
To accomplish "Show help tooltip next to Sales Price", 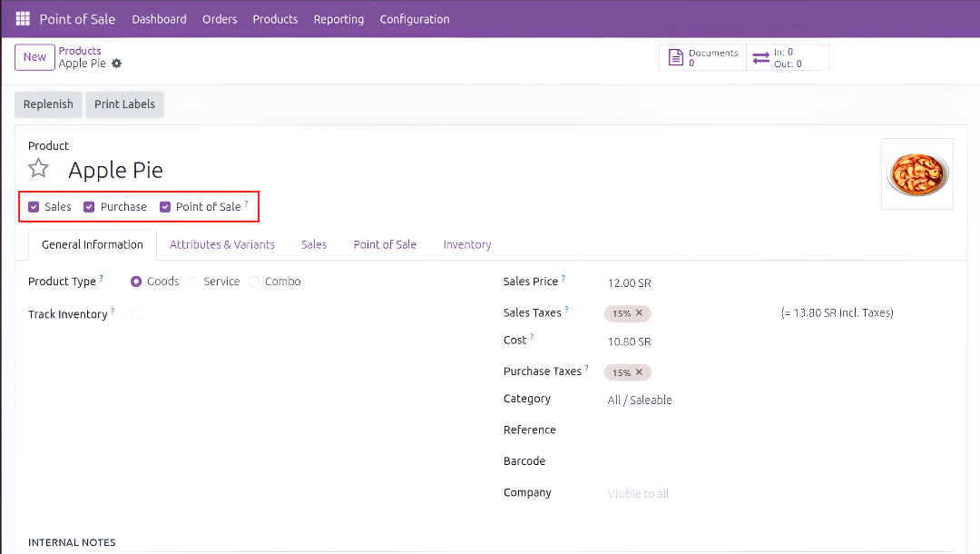I will point(563,280).
